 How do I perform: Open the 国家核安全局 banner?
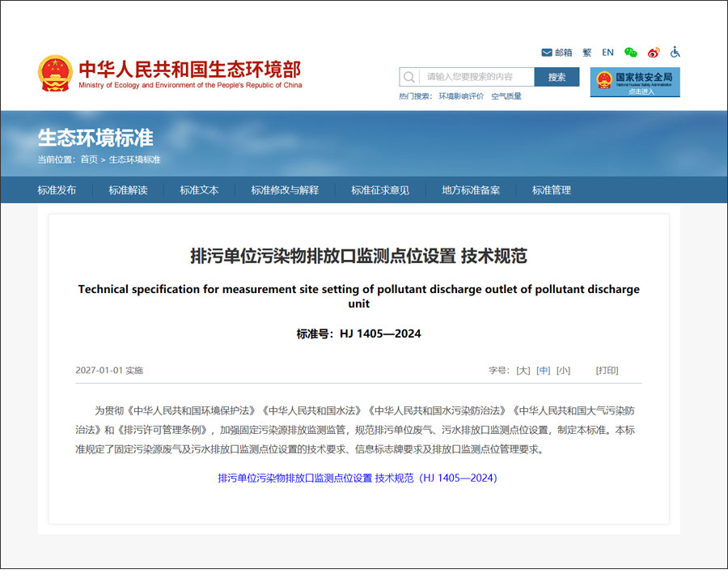[635, 82]
